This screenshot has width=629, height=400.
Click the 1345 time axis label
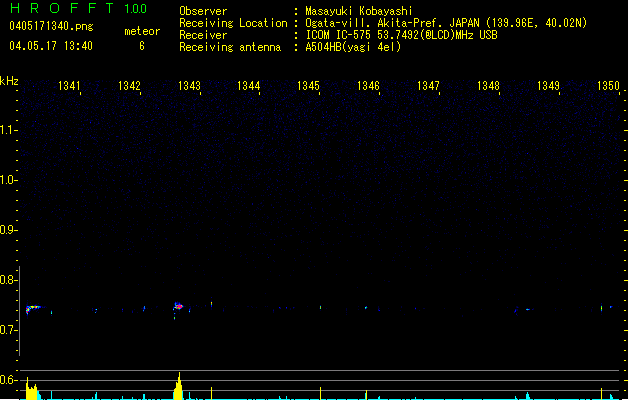[308, 86]
